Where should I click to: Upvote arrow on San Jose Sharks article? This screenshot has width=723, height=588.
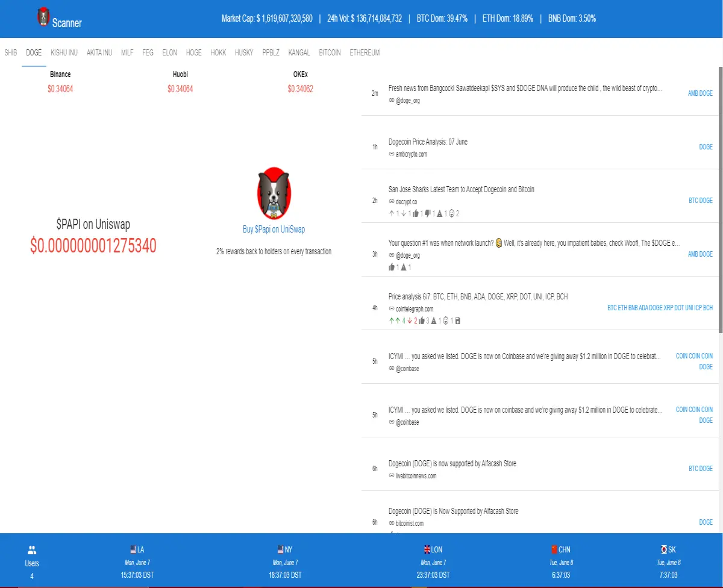pos(392,213)
